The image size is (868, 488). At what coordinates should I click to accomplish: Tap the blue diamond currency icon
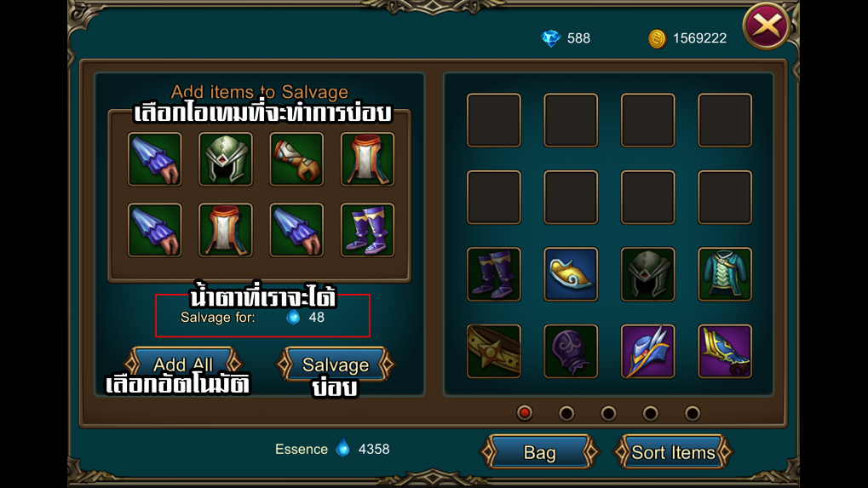pyautogui.click(x=550, y=38)
